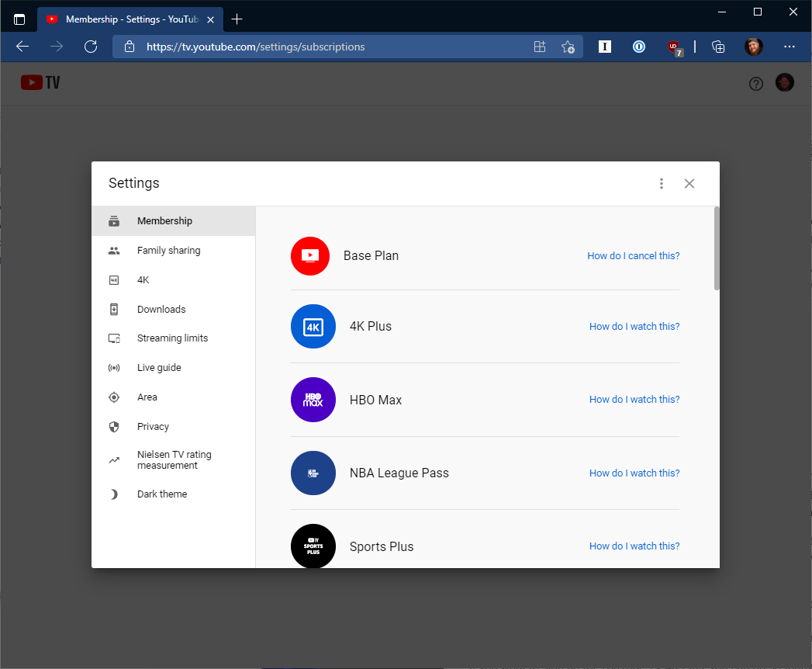Click the Collections icon in the browser toolbar
The image size is (812, 669).
(x=718, y=47)
